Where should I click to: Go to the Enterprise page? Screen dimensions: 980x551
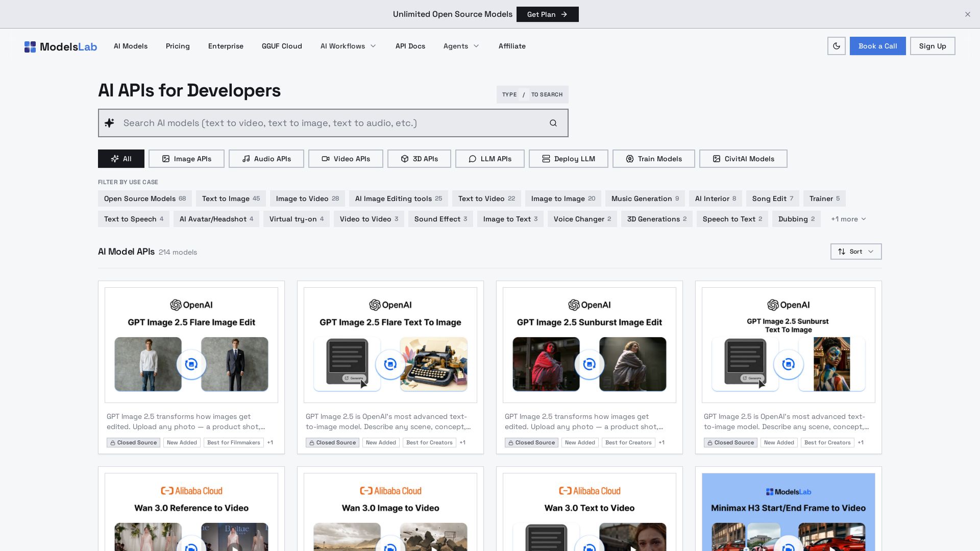point(226,46)
